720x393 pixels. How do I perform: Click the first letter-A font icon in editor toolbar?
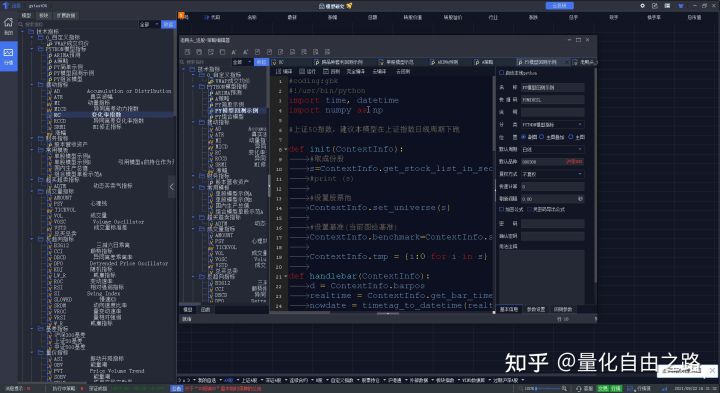(234, 52)
